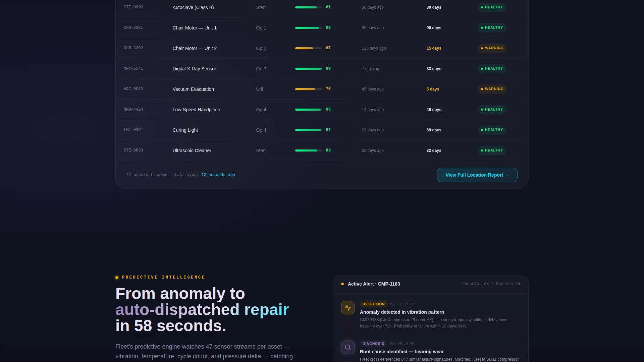This screenshot has height=362, width=644.
Task: Click the '120 days ago' last service value
Action: [x=374, y=48]
